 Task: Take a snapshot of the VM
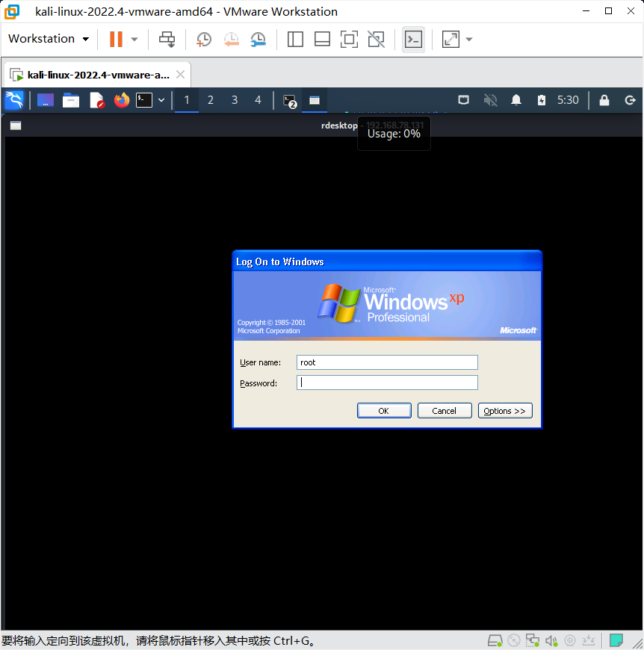[203, 40]
